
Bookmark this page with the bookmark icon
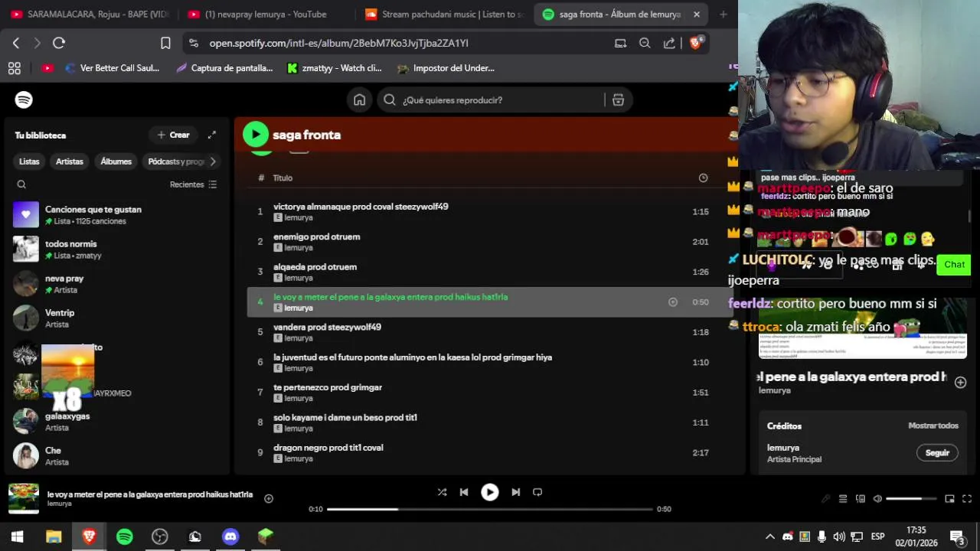pyautogui.click(x=165, y=44)
